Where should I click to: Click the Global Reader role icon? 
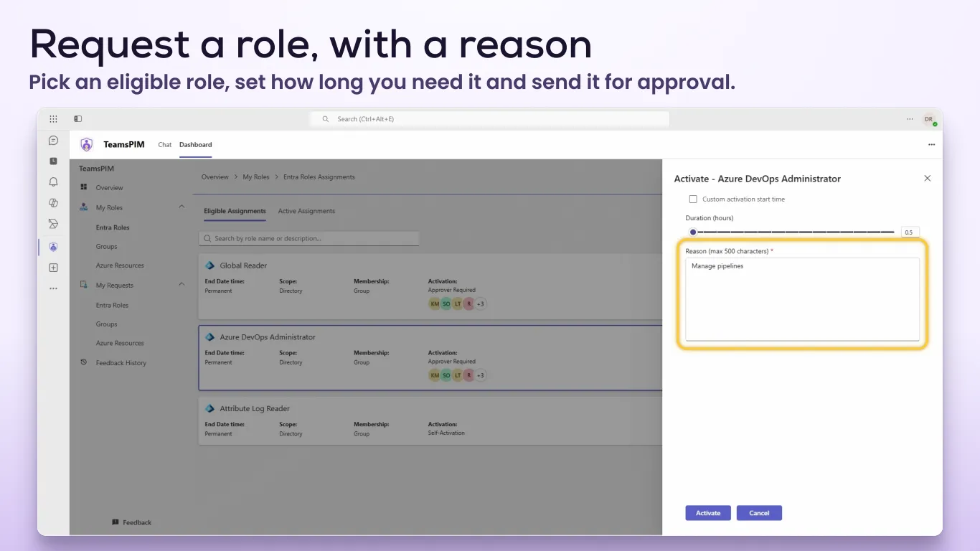point(209,265)
